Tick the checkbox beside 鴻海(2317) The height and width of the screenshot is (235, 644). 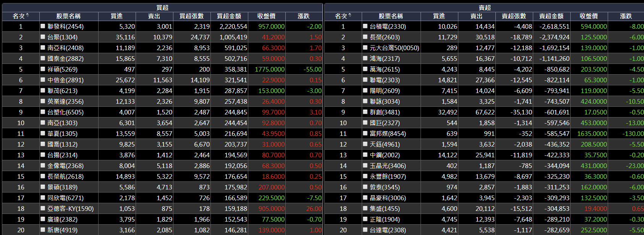365,59
